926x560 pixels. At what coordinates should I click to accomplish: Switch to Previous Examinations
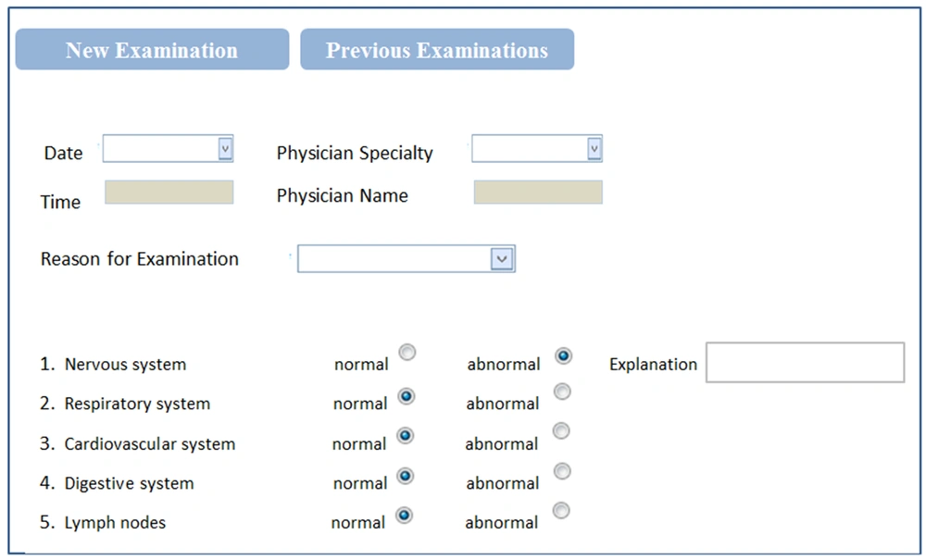tap(437, 50)
